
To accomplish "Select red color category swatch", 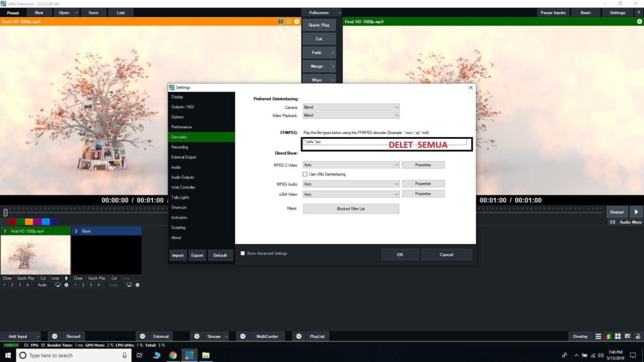I will point(12,222).
